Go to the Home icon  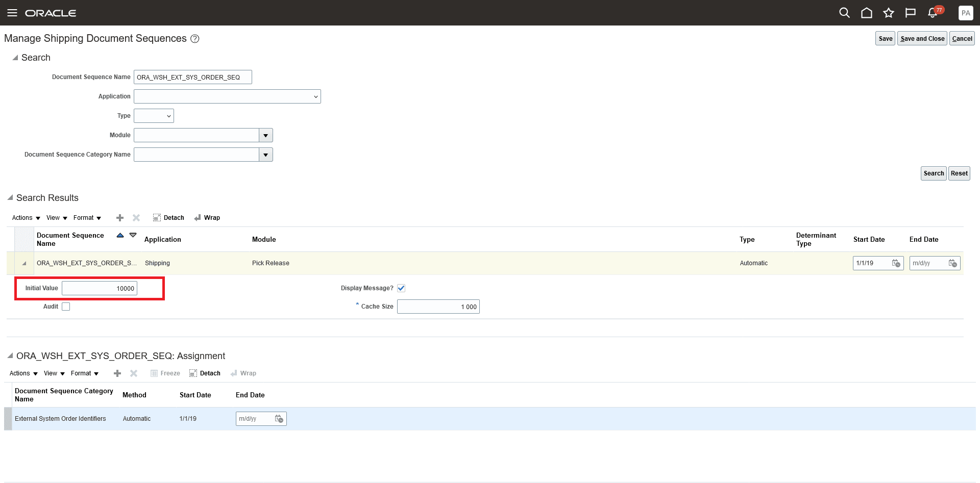[866, 13]
